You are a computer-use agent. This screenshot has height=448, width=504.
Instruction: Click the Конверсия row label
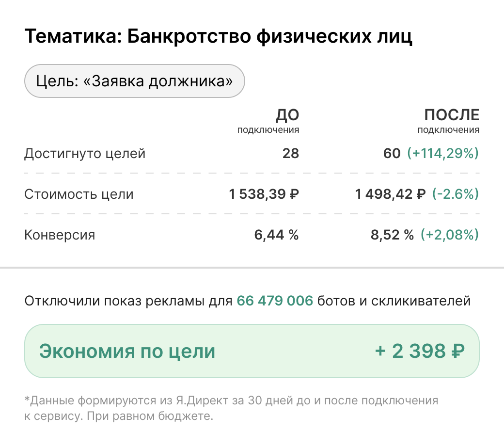(60, 235)
